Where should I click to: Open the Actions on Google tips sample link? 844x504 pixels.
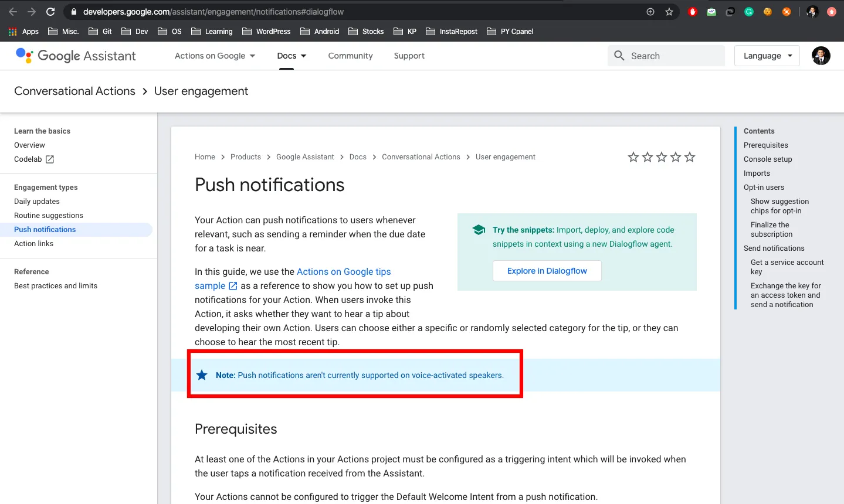(344, 272)
